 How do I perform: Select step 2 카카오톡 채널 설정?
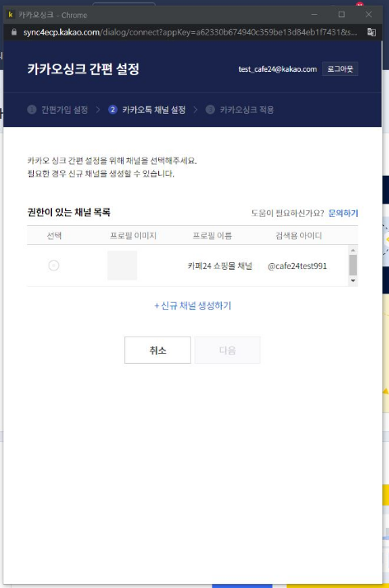click(x=147, y=110)
